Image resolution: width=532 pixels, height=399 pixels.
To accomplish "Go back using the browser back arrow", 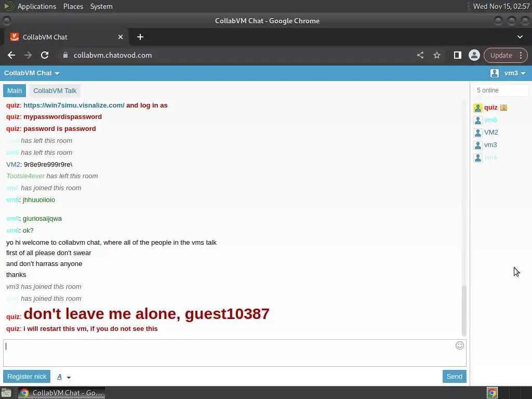I will [x=11, y=55].
